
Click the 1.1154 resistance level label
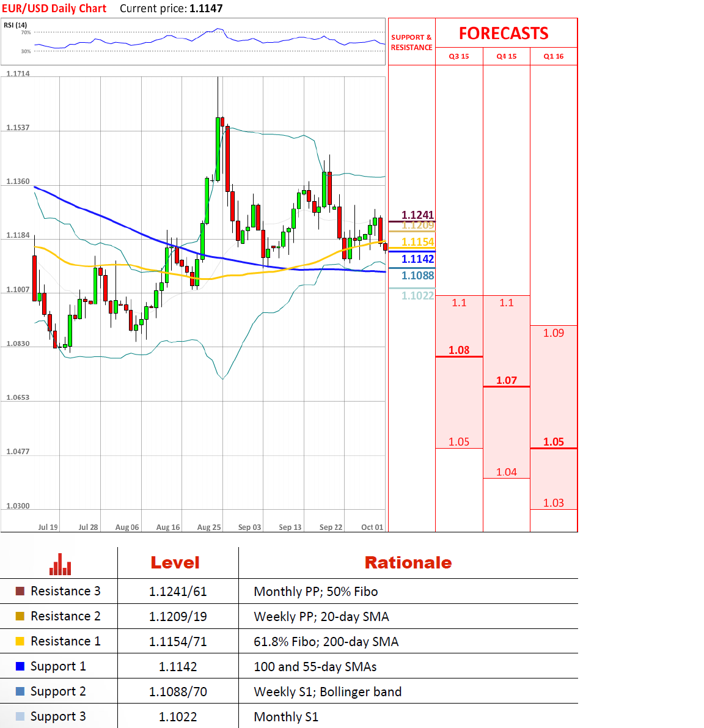417,242
